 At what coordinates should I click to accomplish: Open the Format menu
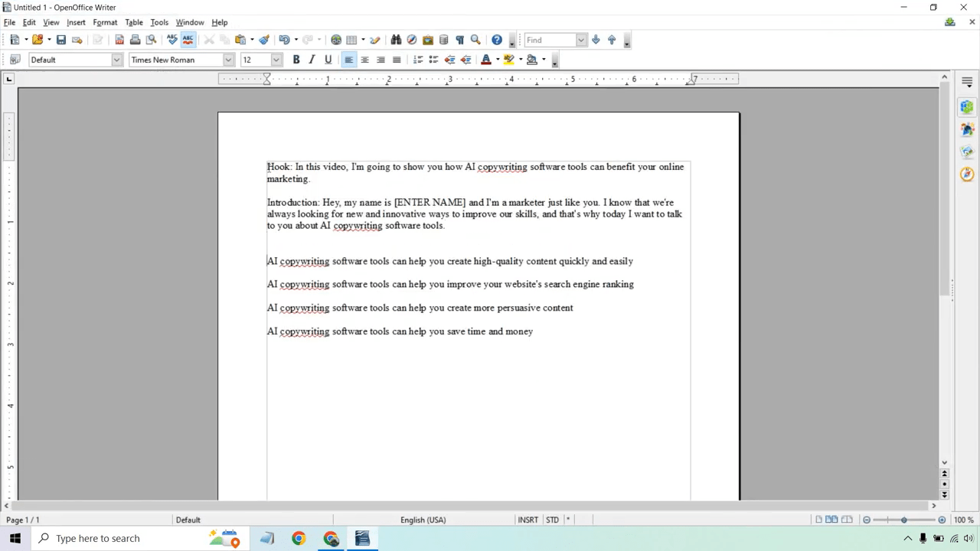point(105,22)
